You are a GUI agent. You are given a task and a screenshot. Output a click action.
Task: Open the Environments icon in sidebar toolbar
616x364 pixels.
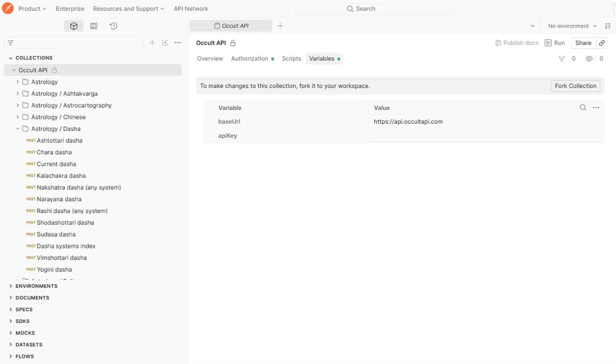[94, 26]
